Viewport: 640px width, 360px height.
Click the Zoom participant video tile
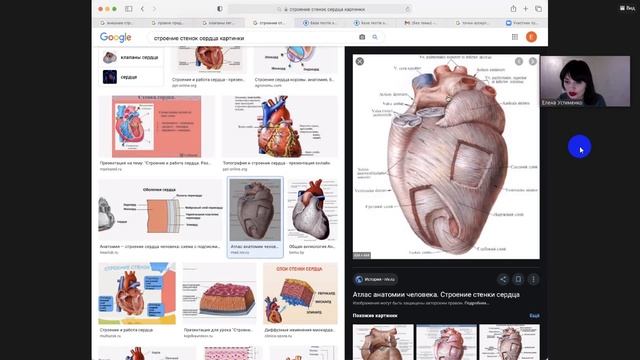point(585,81)
